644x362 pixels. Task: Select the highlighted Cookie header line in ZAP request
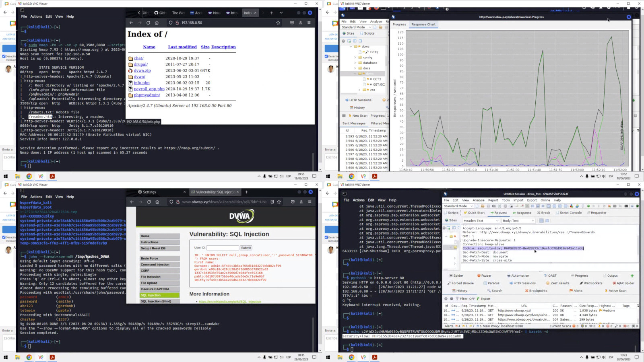[523, 249]
